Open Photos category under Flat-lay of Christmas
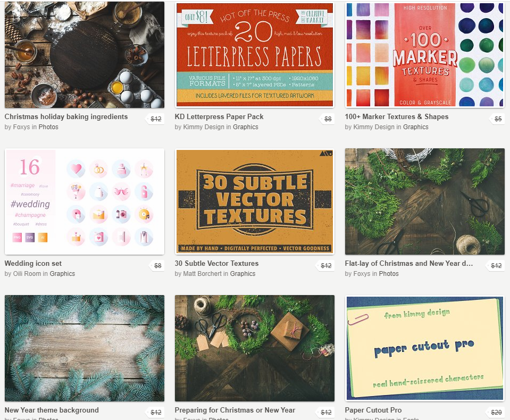 [x=389, y=274]
